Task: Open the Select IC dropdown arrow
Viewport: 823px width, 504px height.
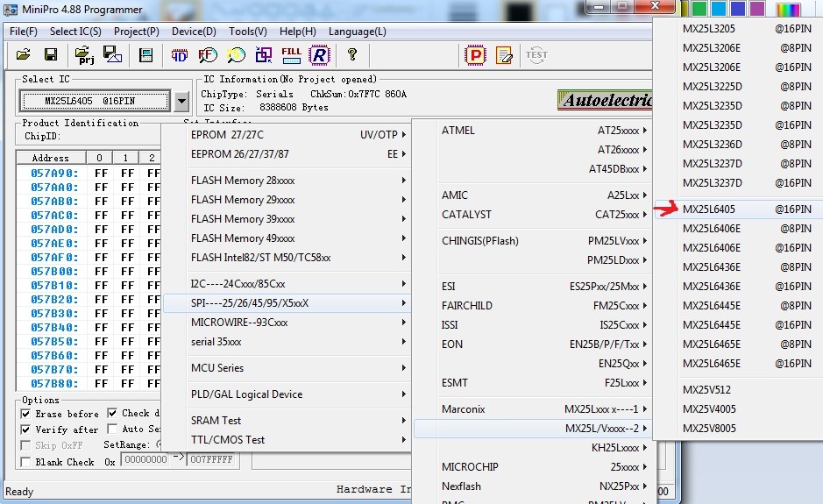Action: tap(181, 102)
